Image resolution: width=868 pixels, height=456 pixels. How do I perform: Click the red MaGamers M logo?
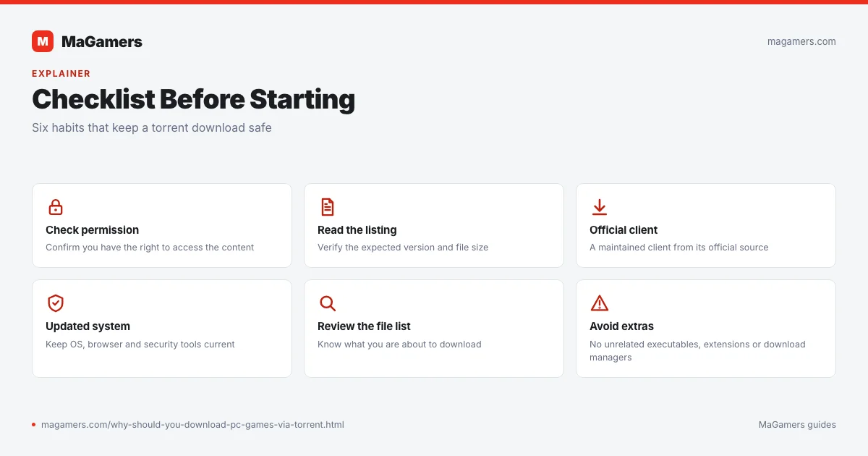coord(43,41)
